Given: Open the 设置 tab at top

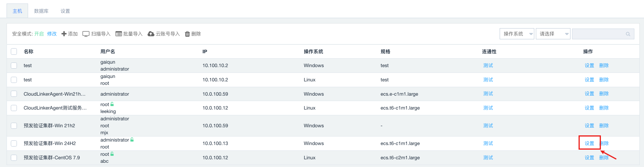Looking at the screenshot, I should coord(65,11).
